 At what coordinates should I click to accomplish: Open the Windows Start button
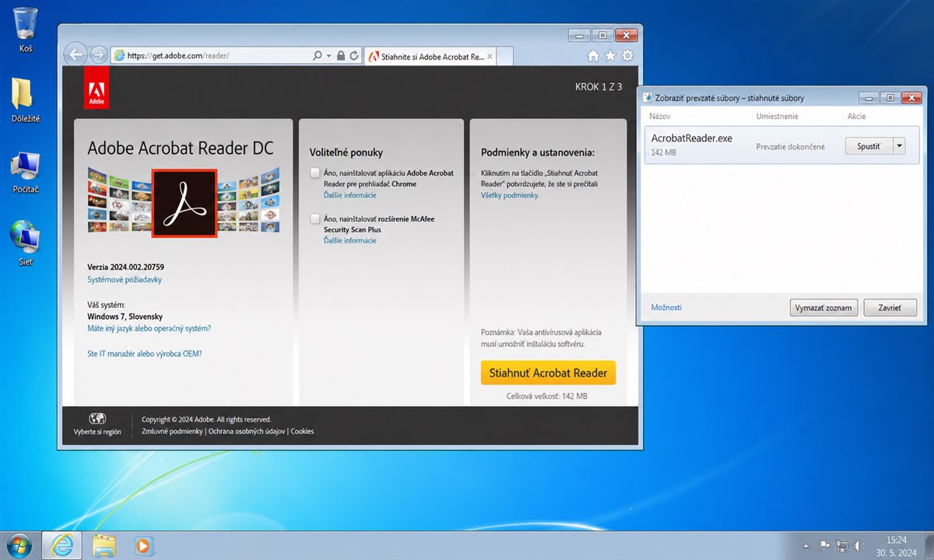pyautogui.click(x=18, y=544)
